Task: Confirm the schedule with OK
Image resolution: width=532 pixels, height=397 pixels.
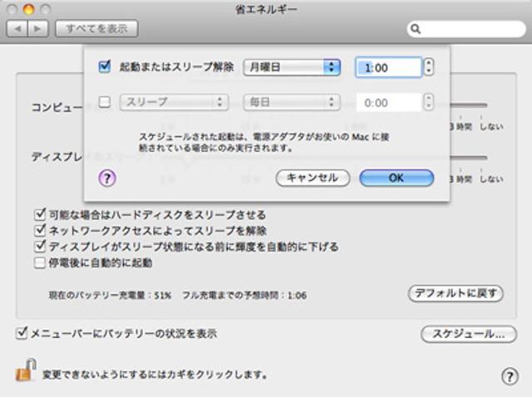Action: click(396, 178)
